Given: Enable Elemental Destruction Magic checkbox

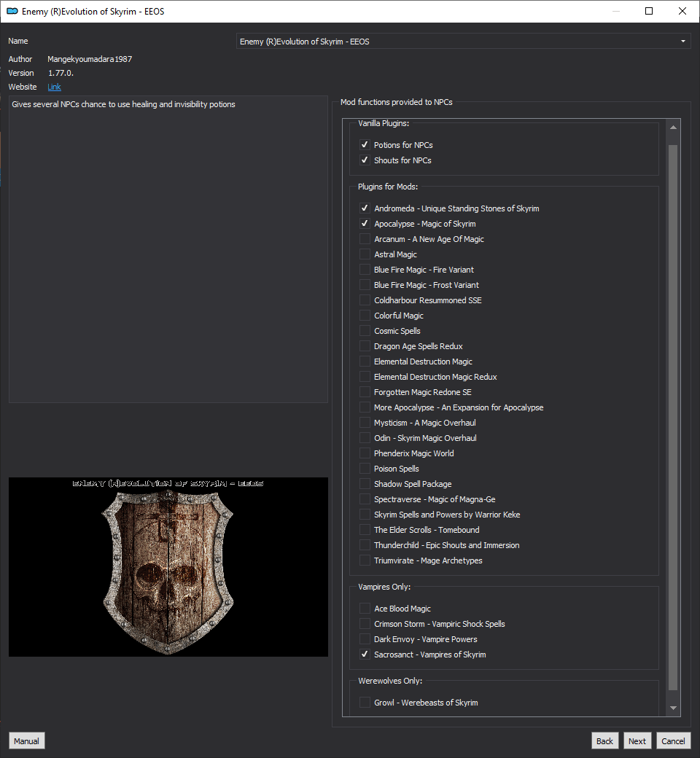Looking at the screenshot, I should click(365, 362).
